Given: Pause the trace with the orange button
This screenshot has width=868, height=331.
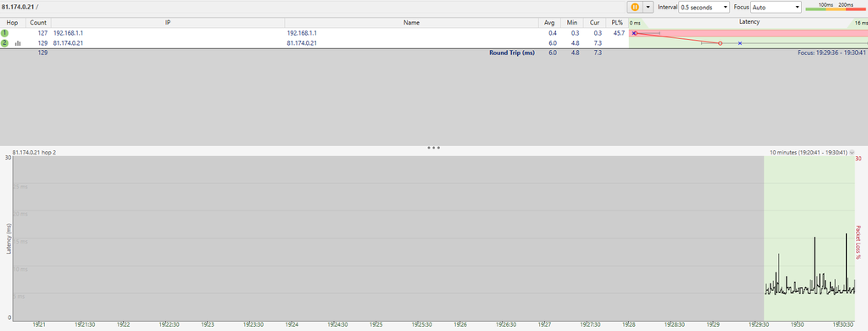Looking at the screenshot, I should 634,7.
